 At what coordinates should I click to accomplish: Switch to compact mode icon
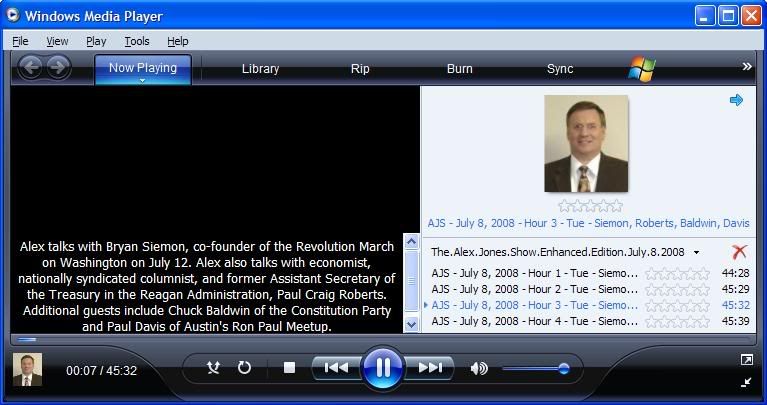(x=746, y=382)
